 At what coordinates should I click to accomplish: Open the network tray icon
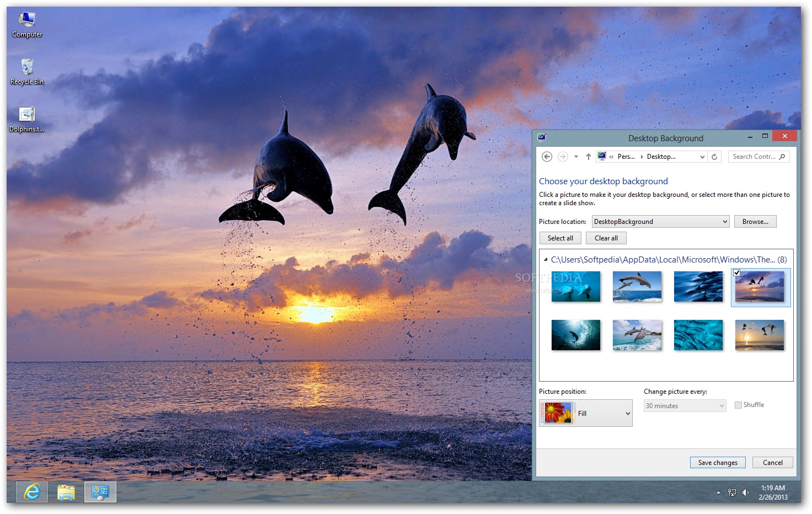tap(732, 492)
